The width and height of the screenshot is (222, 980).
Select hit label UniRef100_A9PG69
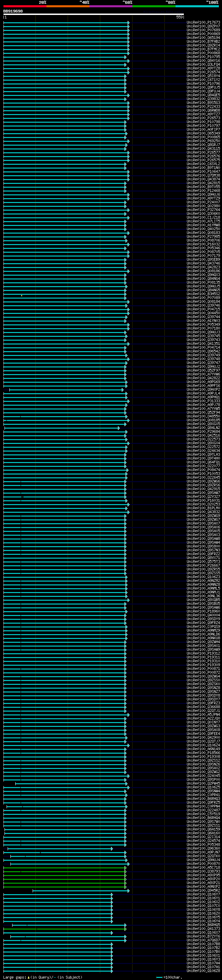(x=203, y=382)
